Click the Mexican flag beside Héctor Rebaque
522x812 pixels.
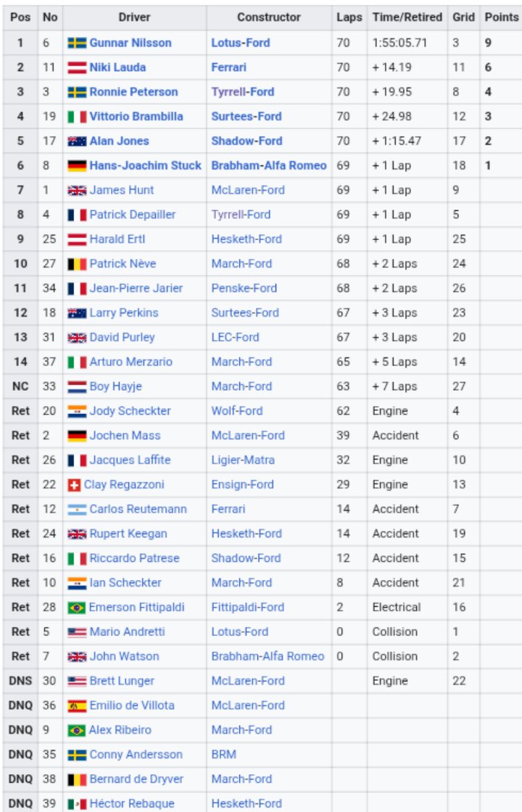(x=77, y=804)
